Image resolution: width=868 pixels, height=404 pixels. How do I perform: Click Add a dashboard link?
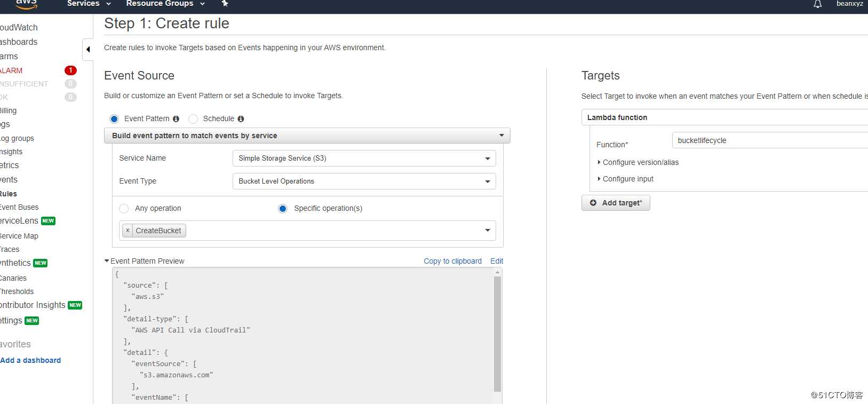(30, 360)
